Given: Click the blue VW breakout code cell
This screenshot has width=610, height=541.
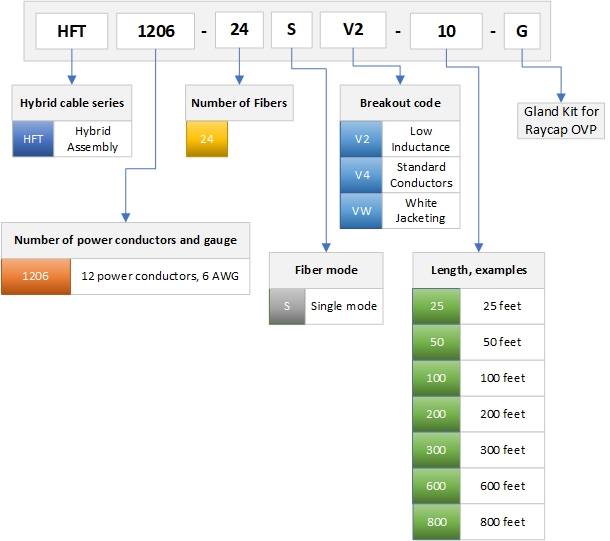Looking at the screenshot, I should (x=361, y=211).
